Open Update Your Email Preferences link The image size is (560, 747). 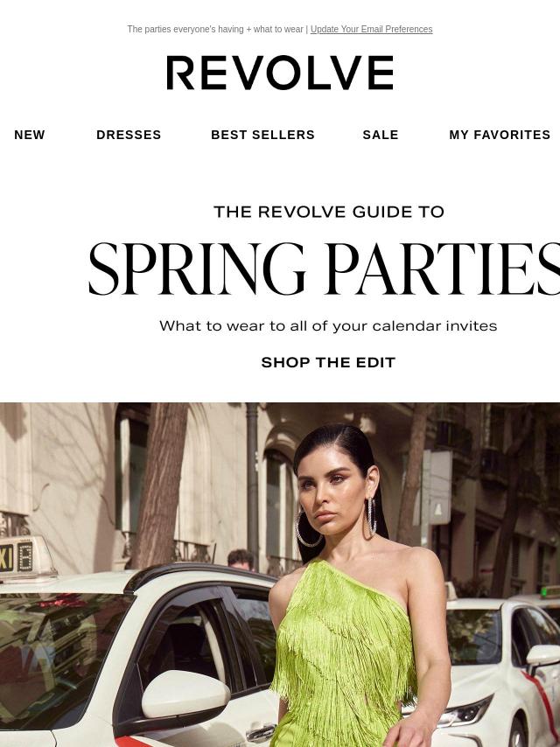coord(371,29)
